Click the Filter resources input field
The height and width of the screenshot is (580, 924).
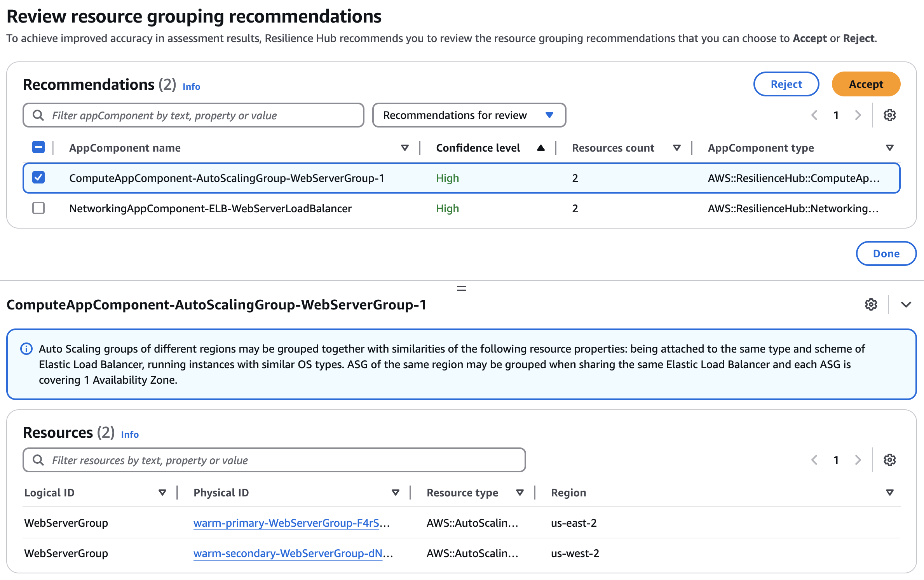coord(272,460)
